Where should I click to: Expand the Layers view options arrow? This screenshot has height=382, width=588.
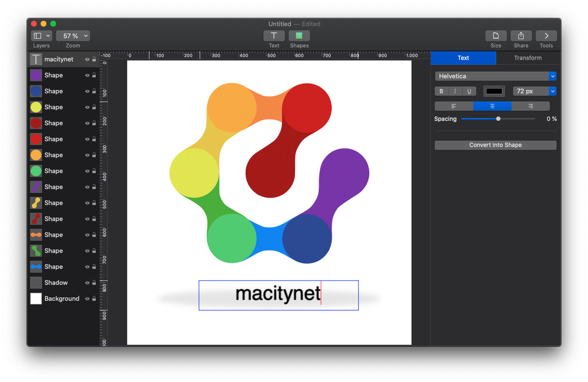click(48, 36)
